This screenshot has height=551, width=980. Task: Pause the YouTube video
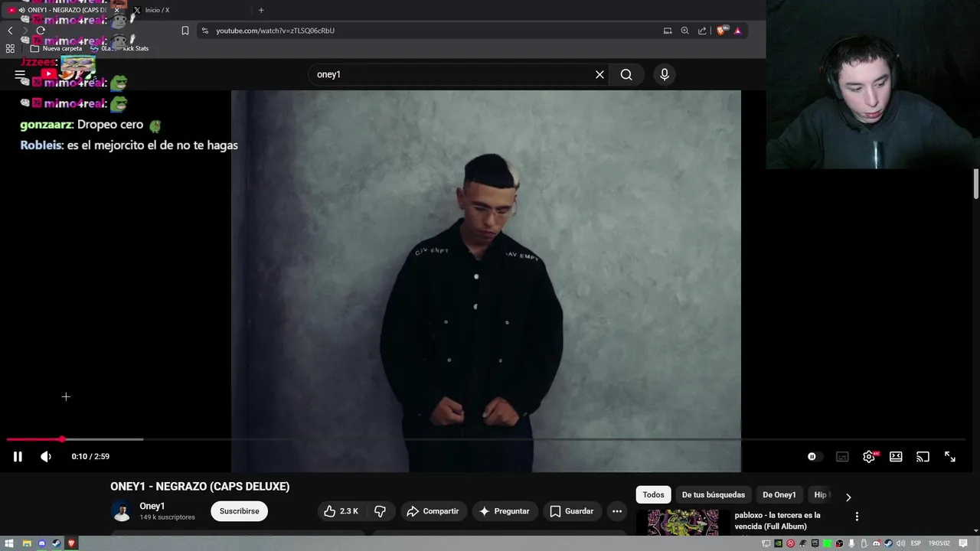pyautogui.click(x=18, y=457)
